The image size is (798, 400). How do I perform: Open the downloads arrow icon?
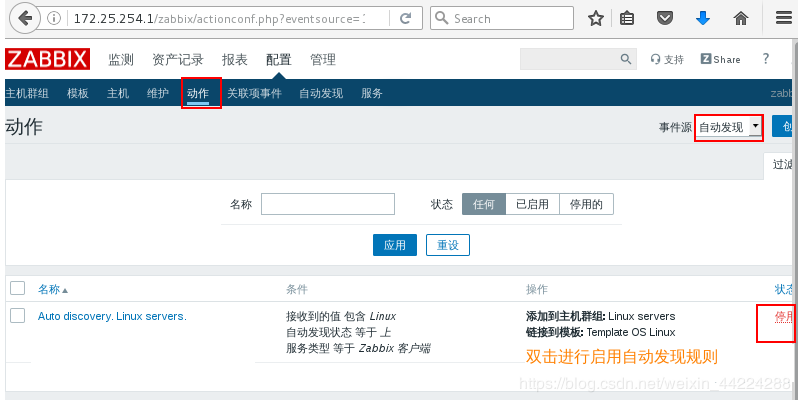coord(703,19)
